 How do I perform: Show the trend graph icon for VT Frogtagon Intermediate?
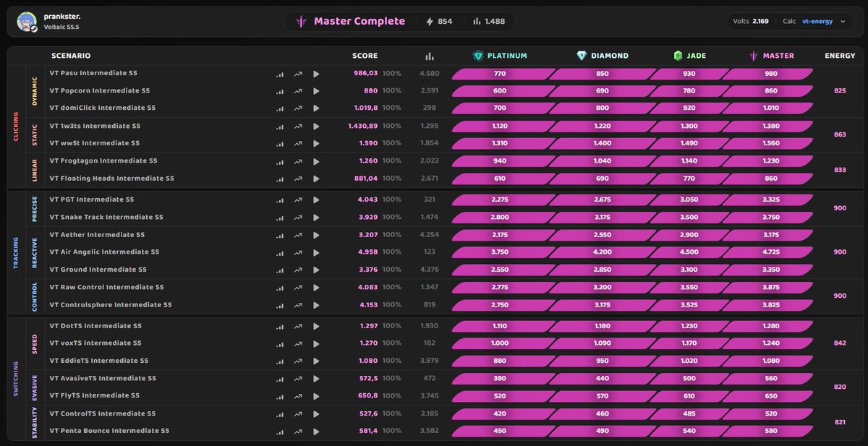click(x=298, y=161)
